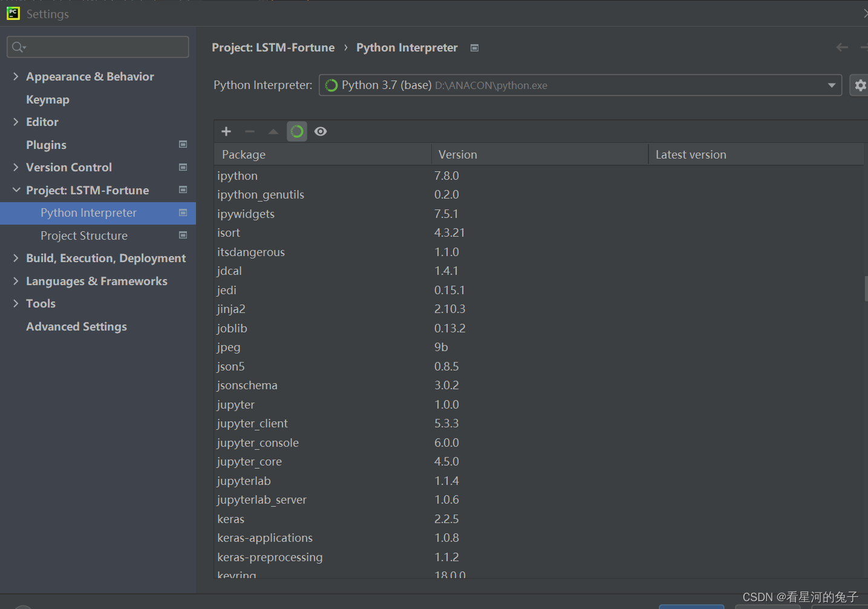868x609 pixels.
Task: Select the isort package row
Action: tap(539, 232)
